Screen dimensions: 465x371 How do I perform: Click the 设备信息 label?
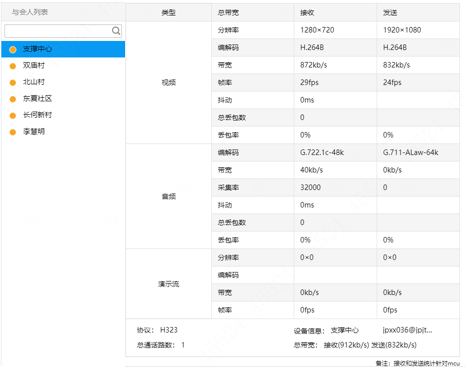(x=309, y=331)
